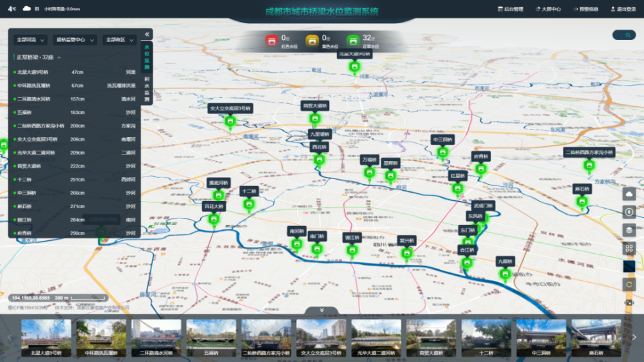The image size is (644, 362).
Task: Switch to the 水位监测 vertical tab
Action: pos(147,57)
